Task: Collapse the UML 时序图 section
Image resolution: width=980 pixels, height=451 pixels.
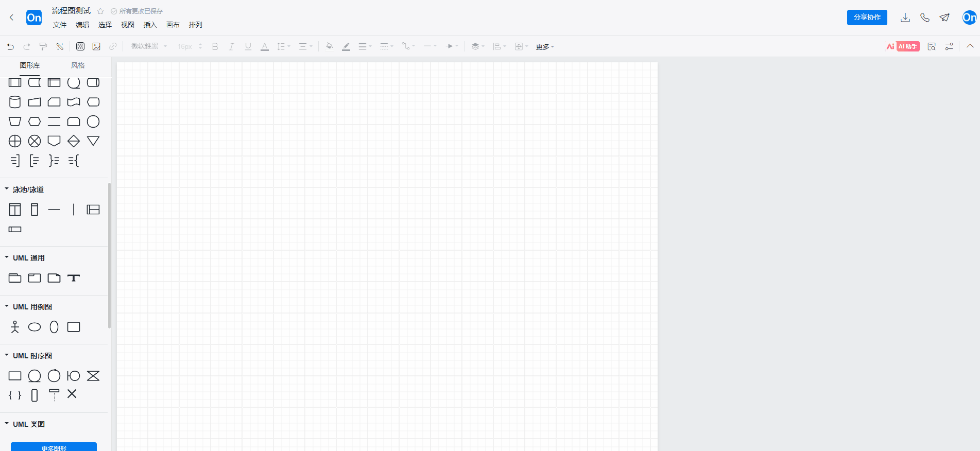Action: click(x=7, y=356)
